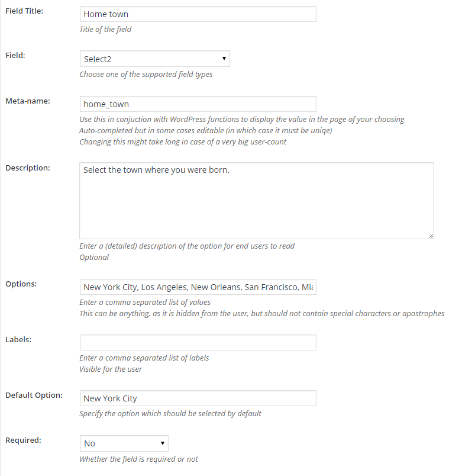Click the "Default Option:" label
The height and width of the screenshot is (476, 462).
[x=34, y=395]
